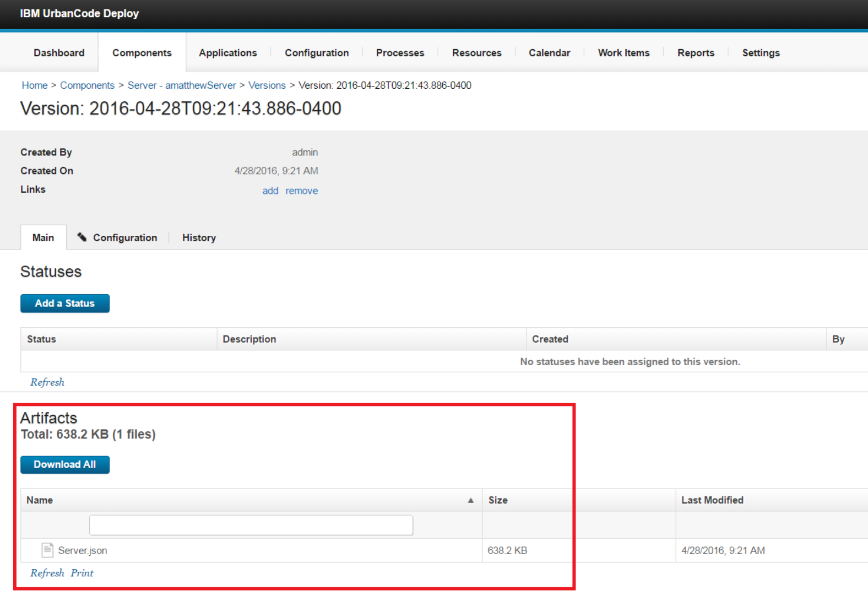Go to the Applications tab

tap(227, 53)
